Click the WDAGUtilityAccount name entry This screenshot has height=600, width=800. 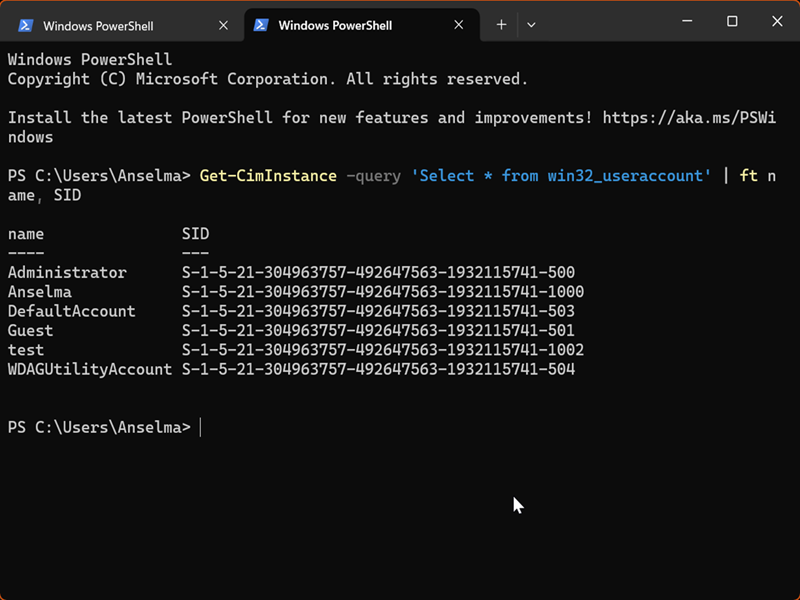[90, 369]
